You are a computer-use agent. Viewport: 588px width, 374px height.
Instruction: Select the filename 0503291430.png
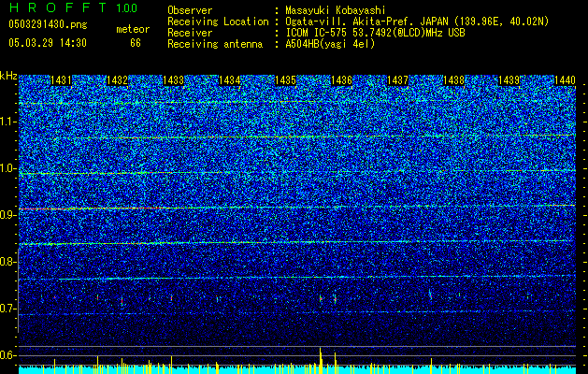[x=48, y=24]
